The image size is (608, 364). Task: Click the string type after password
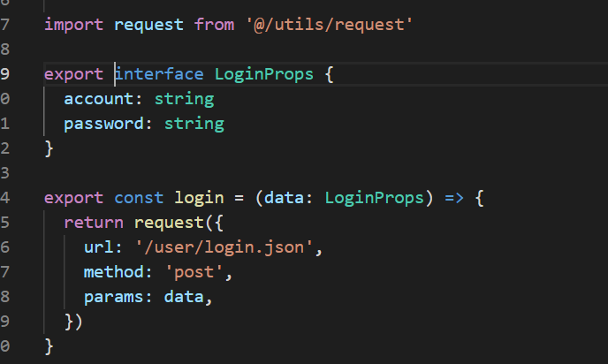click(194, 124)
